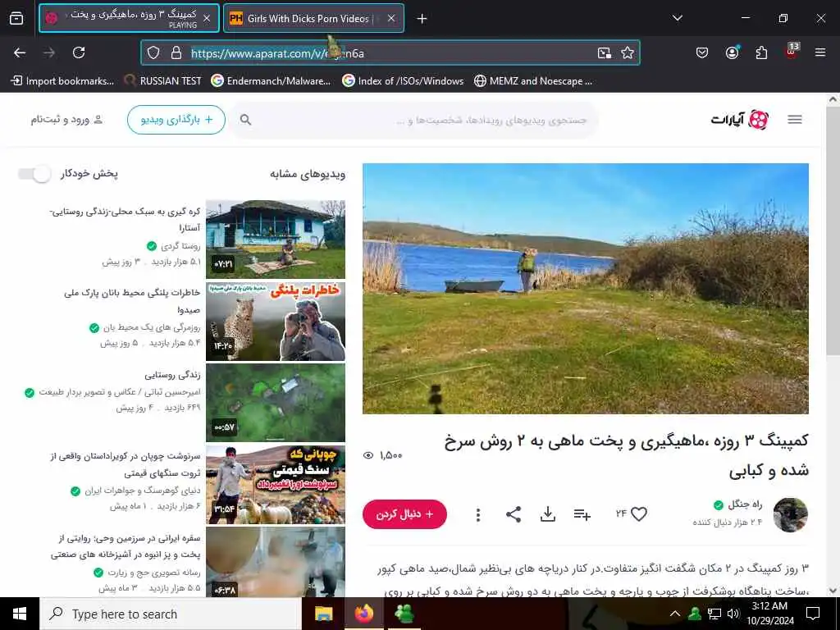Open File Explorer from taskbar

[x=323, y=614]
